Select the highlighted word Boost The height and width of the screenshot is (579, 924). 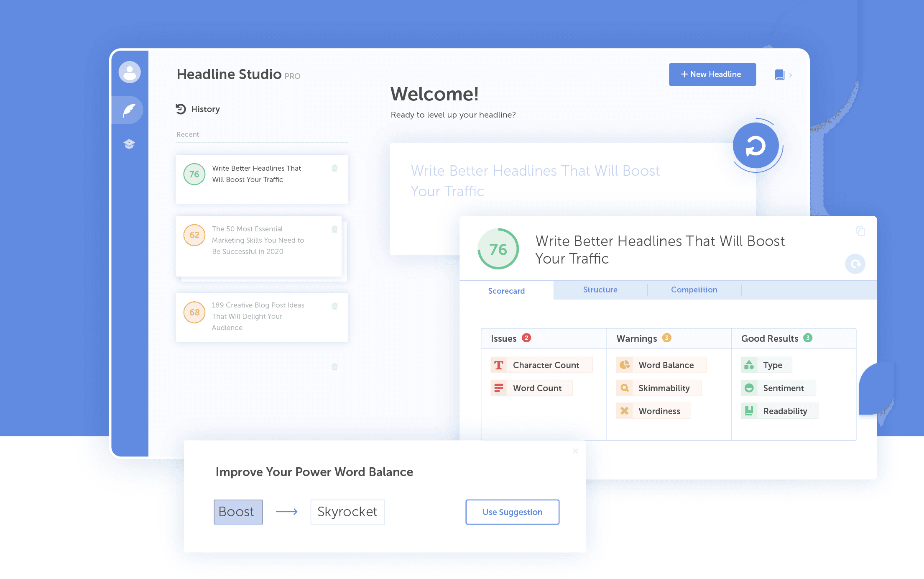pos(238,512)
